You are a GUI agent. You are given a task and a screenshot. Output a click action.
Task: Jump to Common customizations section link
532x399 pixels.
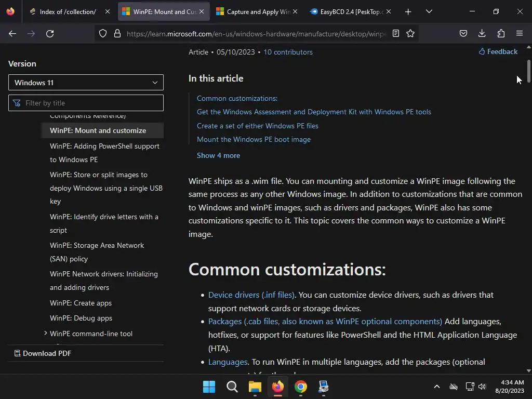pos(237,98)
